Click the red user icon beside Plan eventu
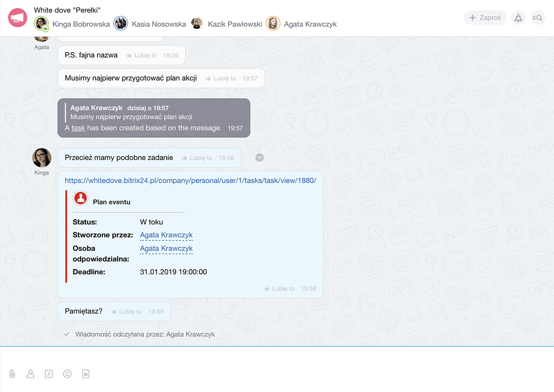554x392 pixels. pos(81,198)
